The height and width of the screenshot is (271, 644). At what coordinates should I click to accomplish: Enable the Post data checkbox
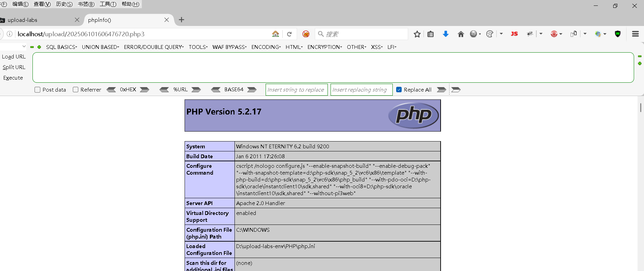point(38,90)
